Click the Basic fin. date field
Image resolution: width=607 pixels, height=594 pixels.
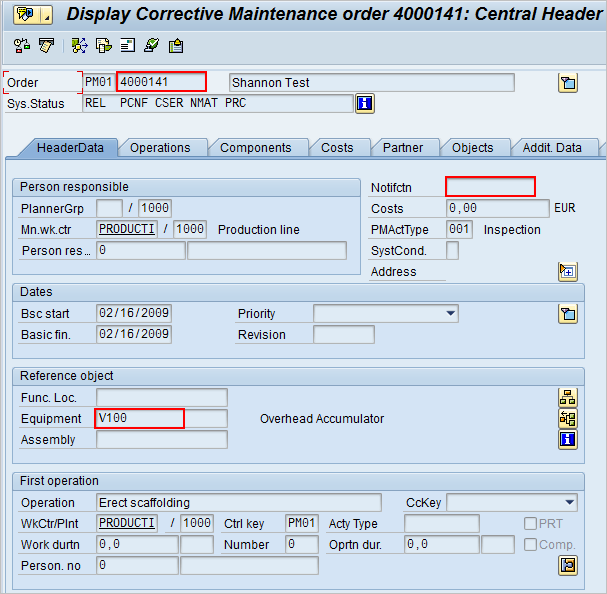pos(134,334)
